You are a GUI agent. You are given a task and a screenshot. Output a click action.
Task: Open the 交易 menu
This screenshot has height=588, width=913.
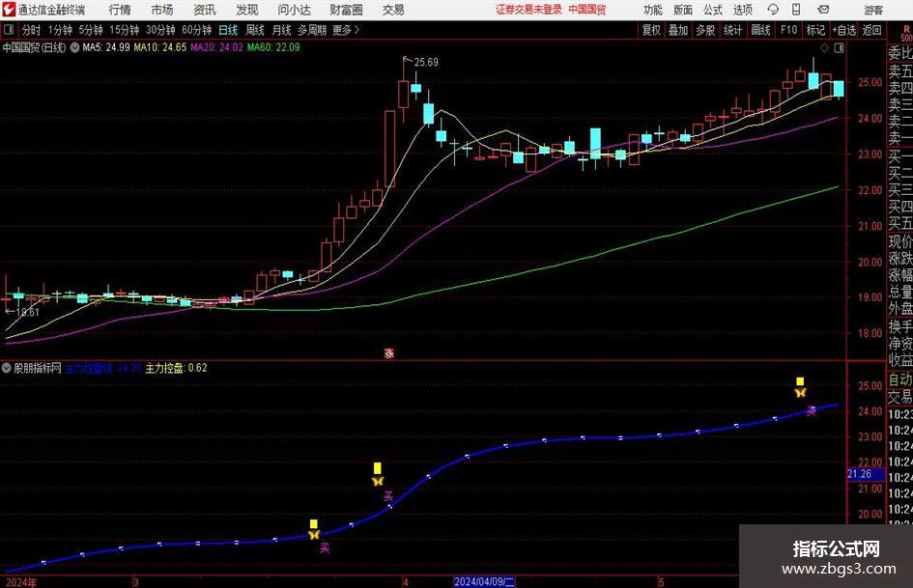tap(393, 10)
